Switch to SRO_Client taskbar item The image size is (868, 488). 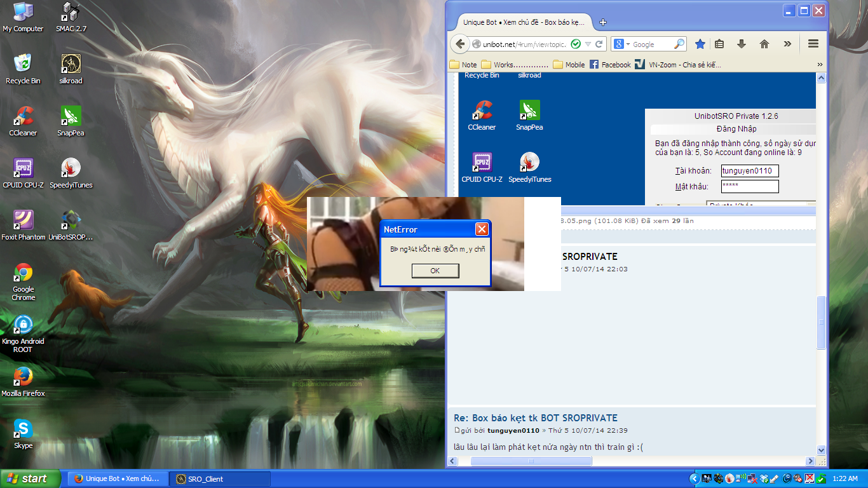[220, 479]
